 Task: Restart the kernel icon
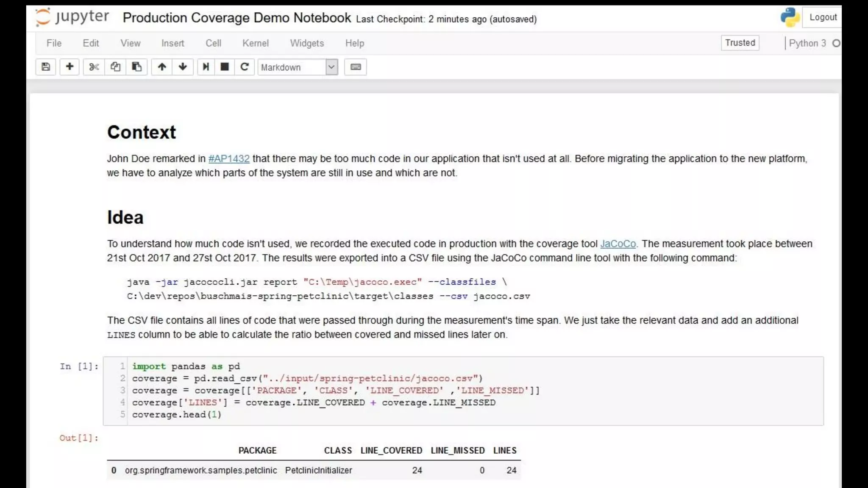[245, 67]
